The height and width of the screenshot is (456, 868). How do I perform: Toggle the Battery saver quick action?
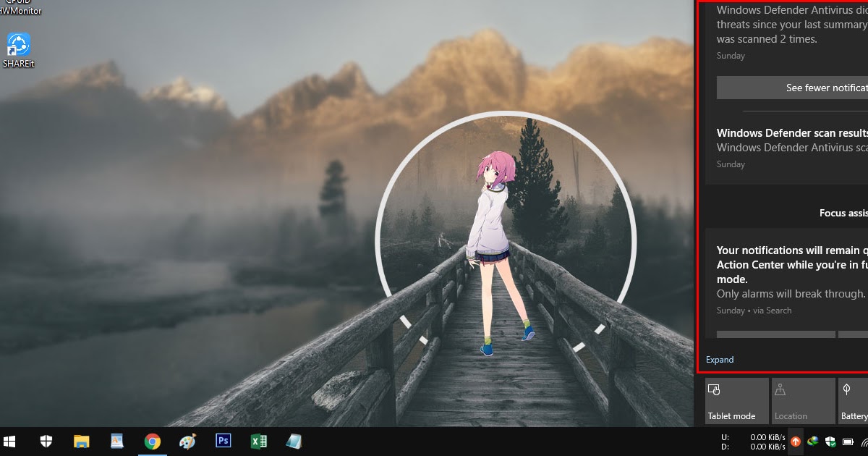(x=853, y=401)
